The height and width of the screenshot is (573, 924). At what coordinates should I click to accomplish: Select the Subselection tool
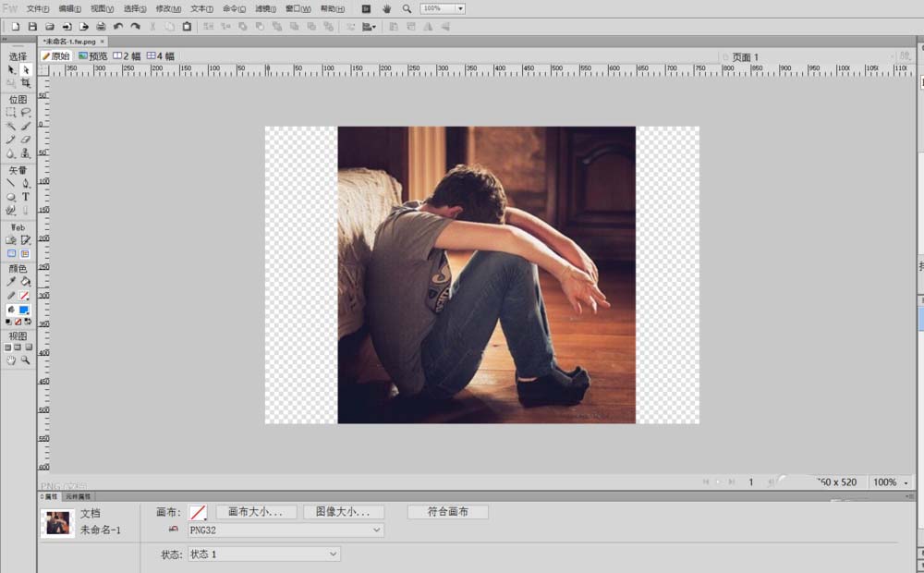click(x=25, y=69)
